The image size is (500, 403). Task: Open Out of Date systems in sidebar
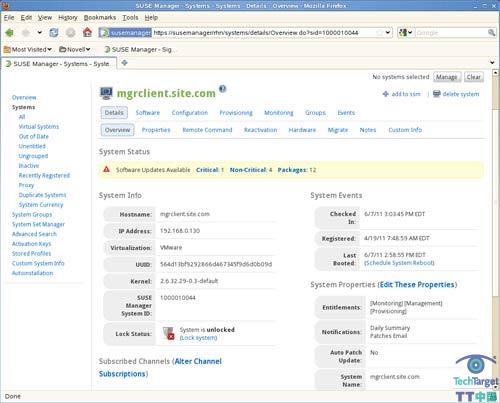pos(34,136)
